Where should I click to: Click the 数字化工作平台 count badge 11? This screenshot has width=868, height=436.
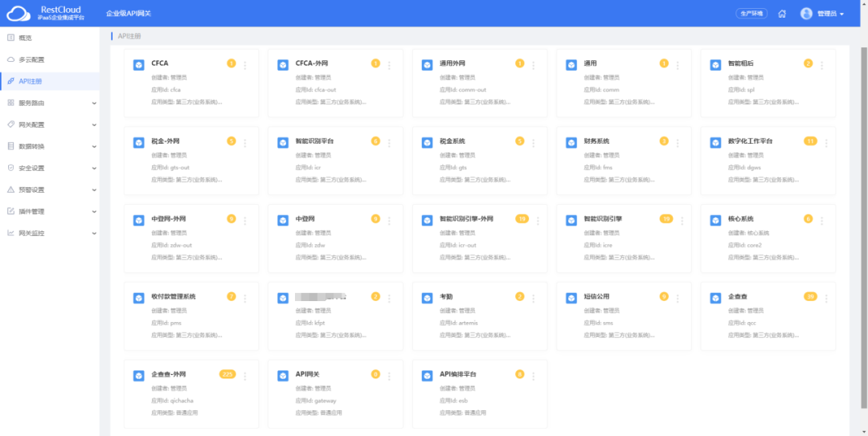810,141
